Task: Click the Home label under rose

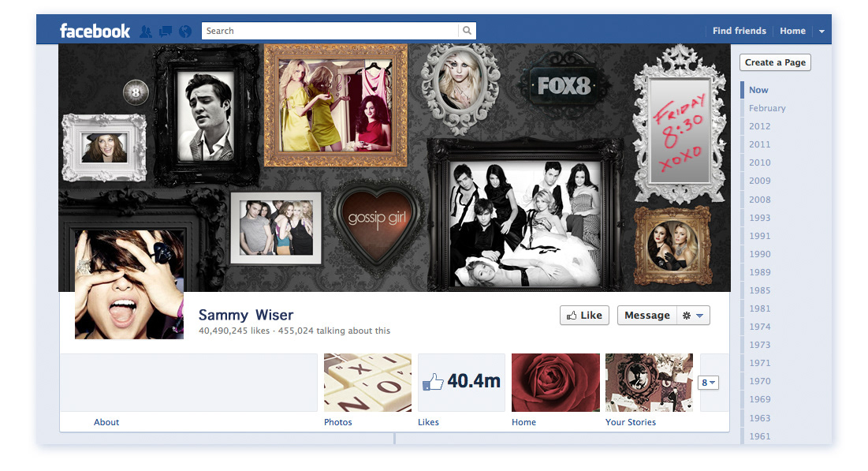Action: tap(523, 421)
